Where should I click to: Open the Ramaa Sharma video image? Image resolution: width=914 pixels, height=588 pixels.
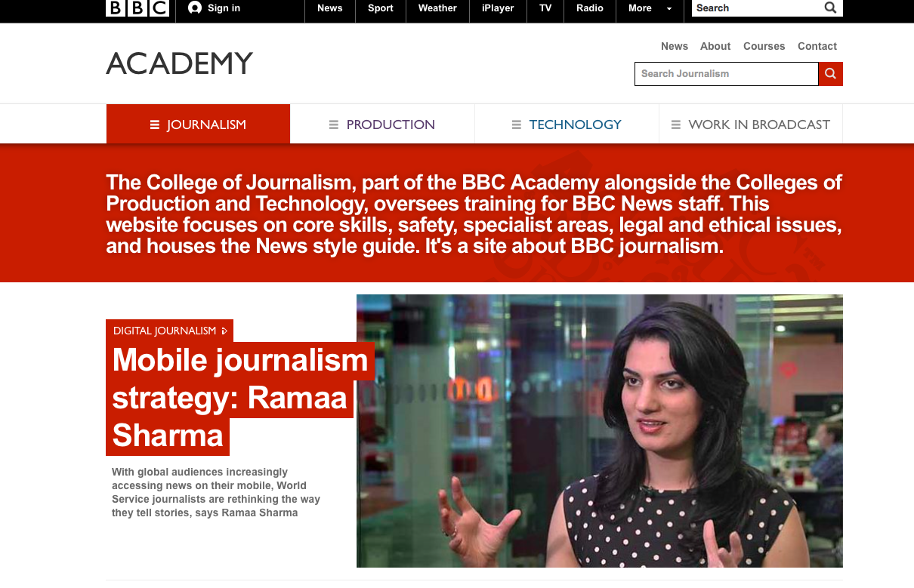(600, 431)
